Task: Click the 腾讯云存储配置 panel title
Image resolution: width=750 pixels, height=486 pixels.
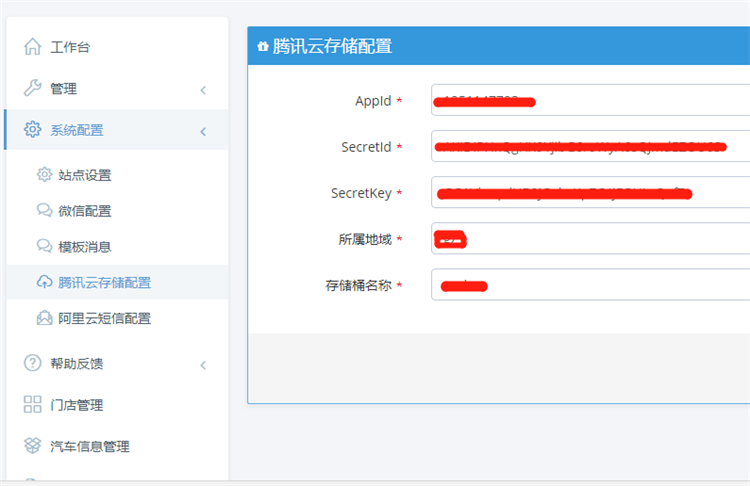Action: click(332, 46)
